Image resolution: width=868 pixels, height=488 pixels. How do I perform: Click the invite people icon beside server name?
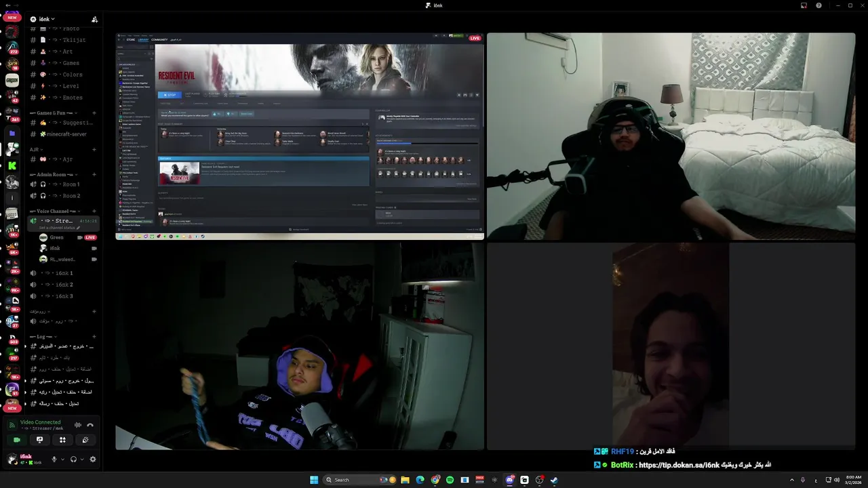tap(94, 19)
